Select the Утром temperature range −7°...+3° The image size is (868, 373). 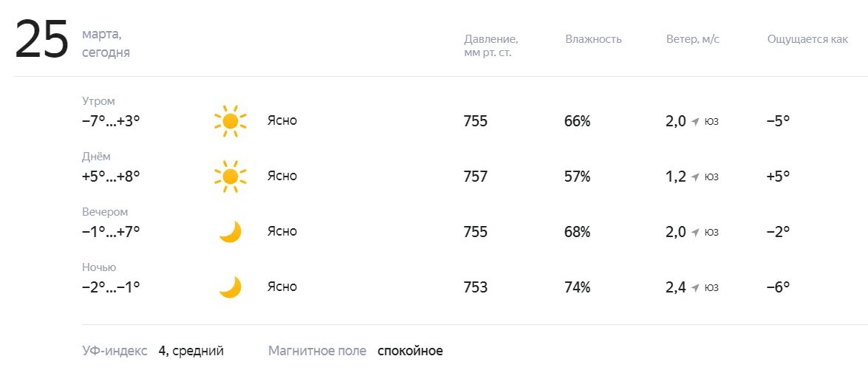[111, 120]
